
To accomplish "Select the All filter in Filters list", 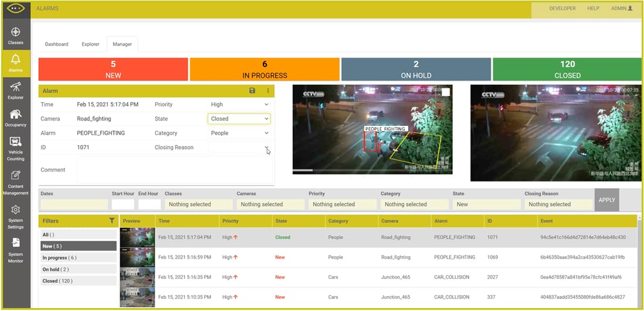I will click(x=77, y=235).
